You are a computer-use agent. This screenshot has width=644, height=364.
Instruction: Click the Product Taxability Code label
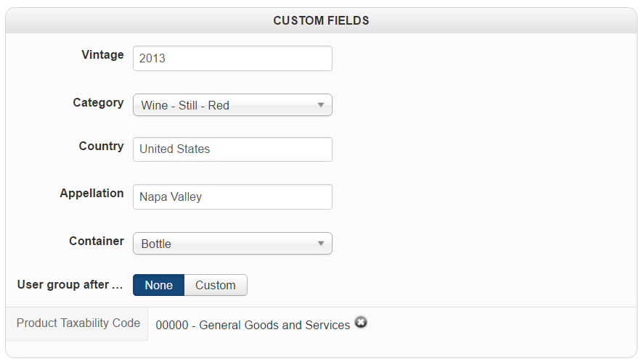[78, 323]
